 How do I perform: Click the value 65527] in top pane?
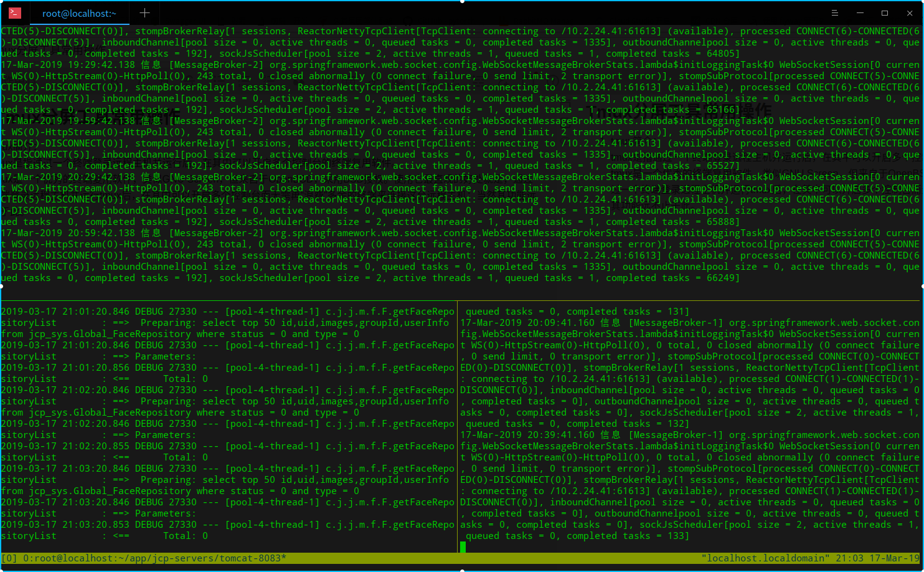click(723, 166)
